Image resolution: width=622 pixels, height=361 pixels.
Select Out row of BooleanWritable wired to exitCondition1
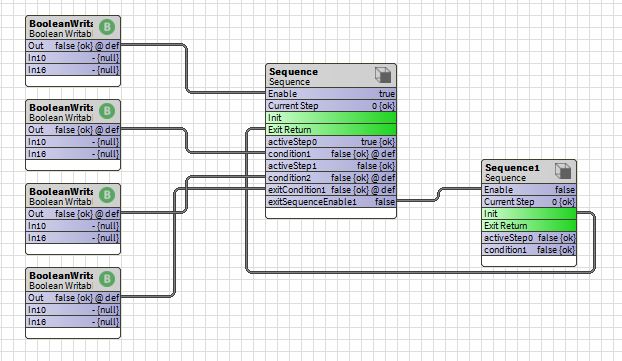pyautogui.click(x=73, y=298)
